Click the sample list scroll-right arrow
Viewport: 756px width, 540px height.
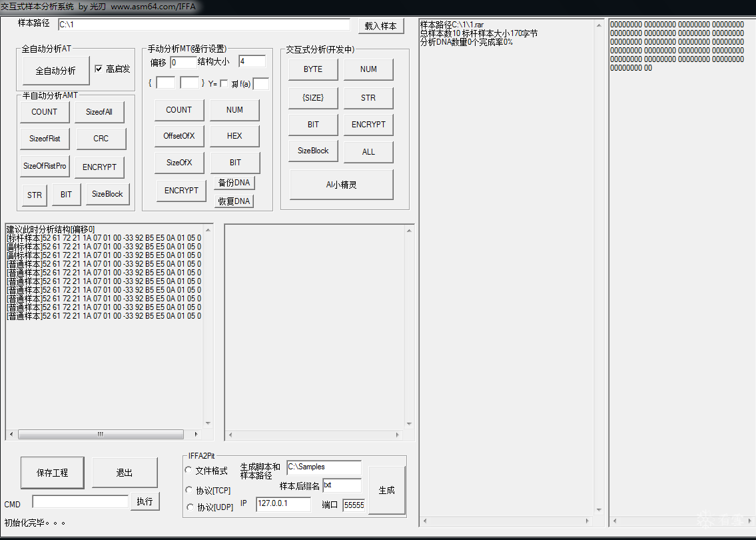(196, 434)
